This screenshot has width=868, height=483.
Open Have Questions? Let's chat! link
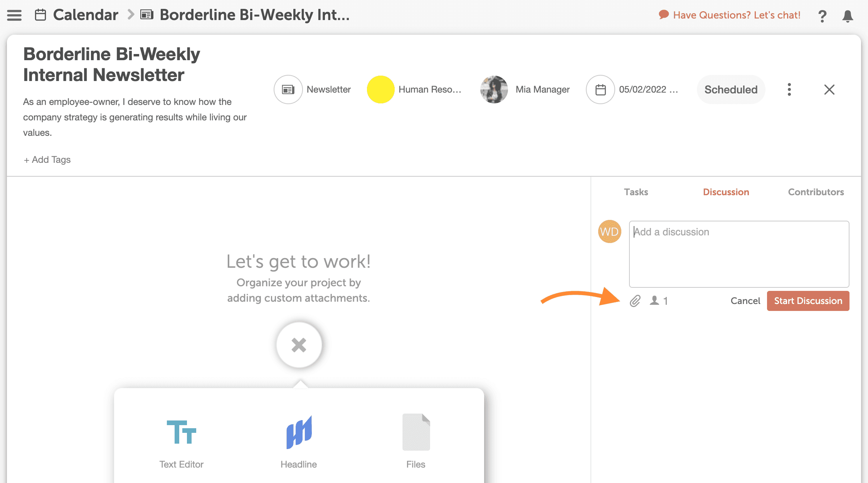737,15
